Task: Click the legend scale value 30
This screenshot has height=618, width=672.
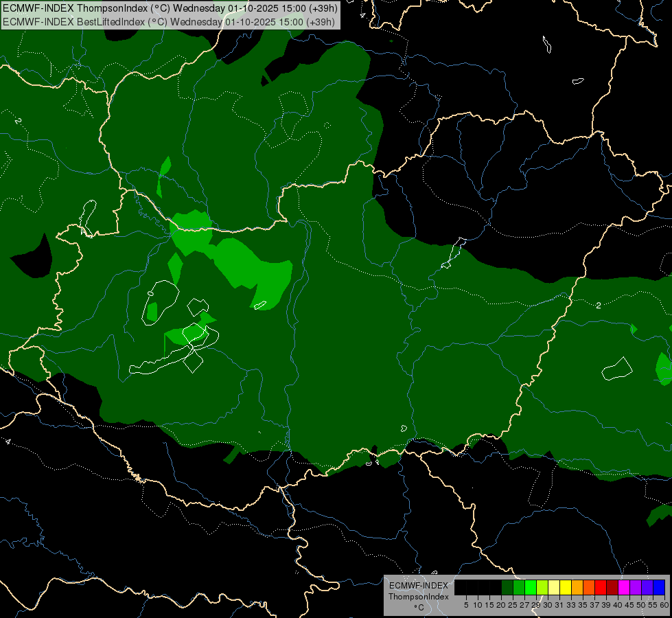Action: [x=548, y=605]
